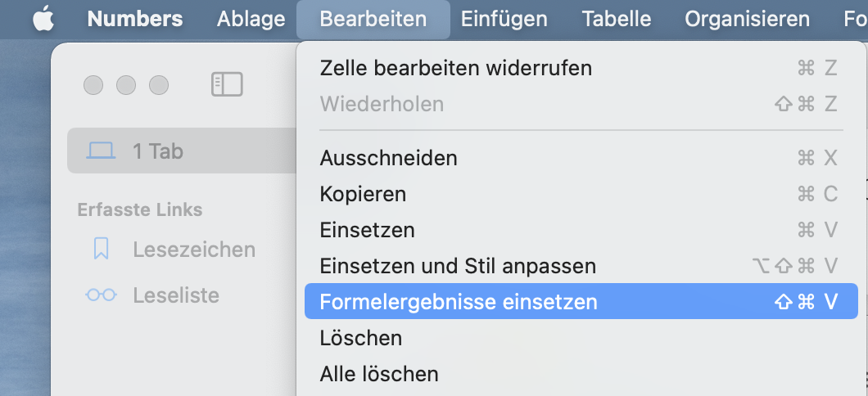The width and height of the screenshot is (868, 396).
Task: Choose Einsetzen from the menu
Action: coord(367,230)
